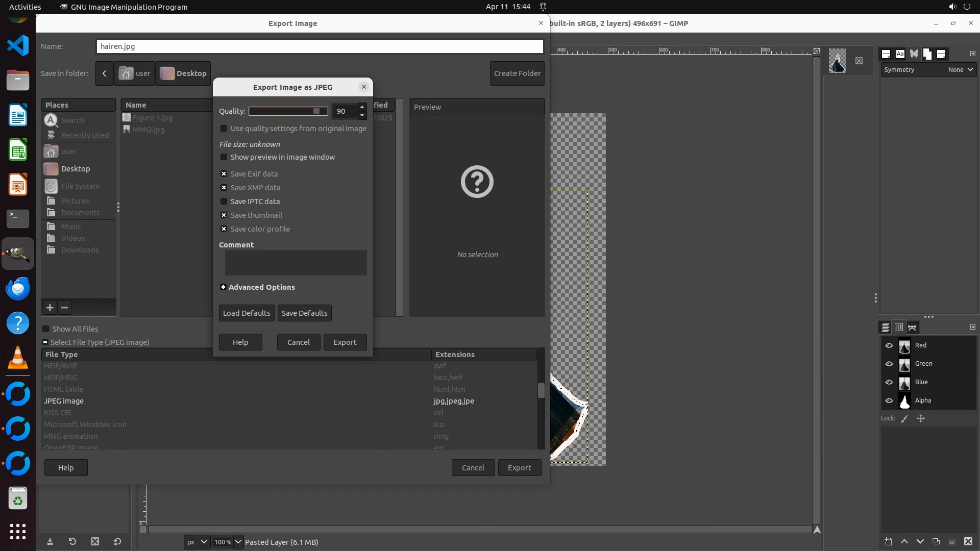The height and width of the screenshot is (551, 980).
Task: Click the lock position move icon
Action: pyautogui.click(x=921, y=418)
